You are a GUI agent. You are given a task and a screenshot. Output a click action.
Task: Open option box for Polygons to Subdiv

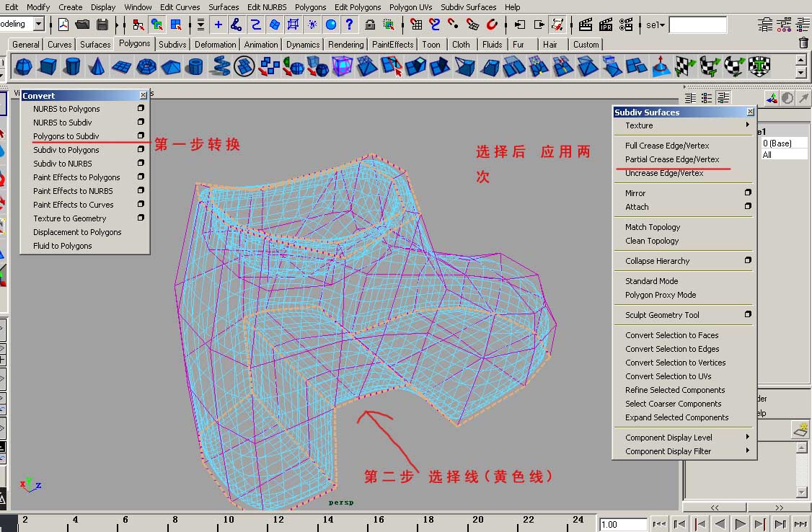141,136
